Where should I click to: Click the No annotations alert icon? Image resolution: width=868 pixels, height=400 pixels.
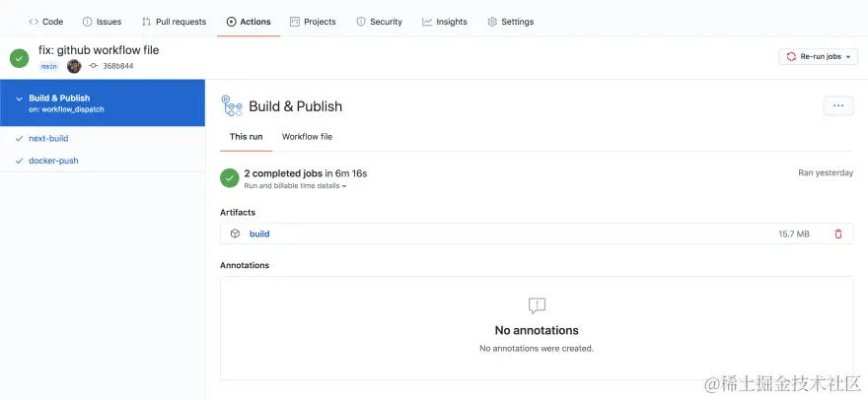537,305
